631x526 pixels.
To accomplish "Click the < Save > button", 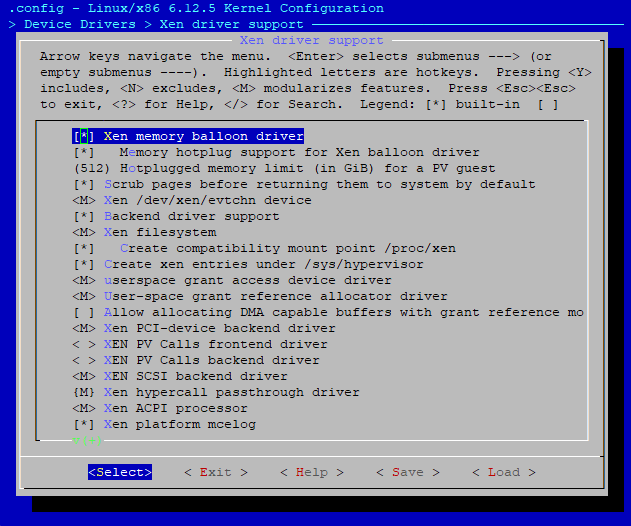I will (408, 472).
